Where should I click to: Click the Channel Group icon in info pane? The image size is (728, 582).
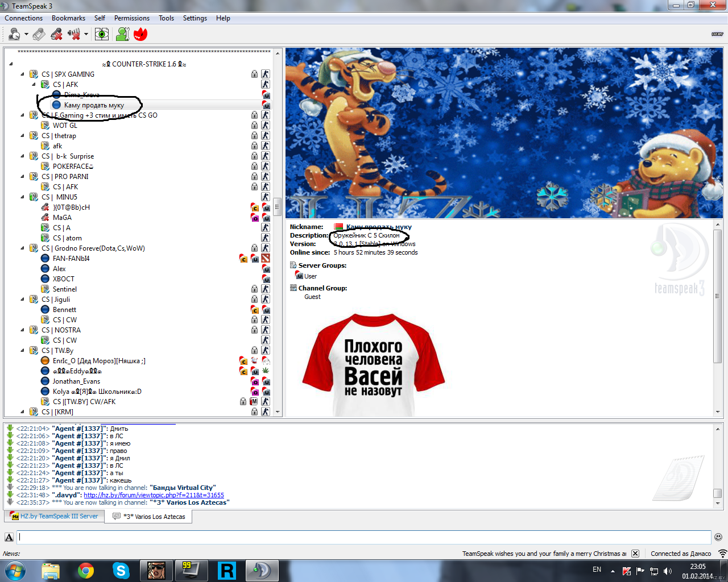293,288
